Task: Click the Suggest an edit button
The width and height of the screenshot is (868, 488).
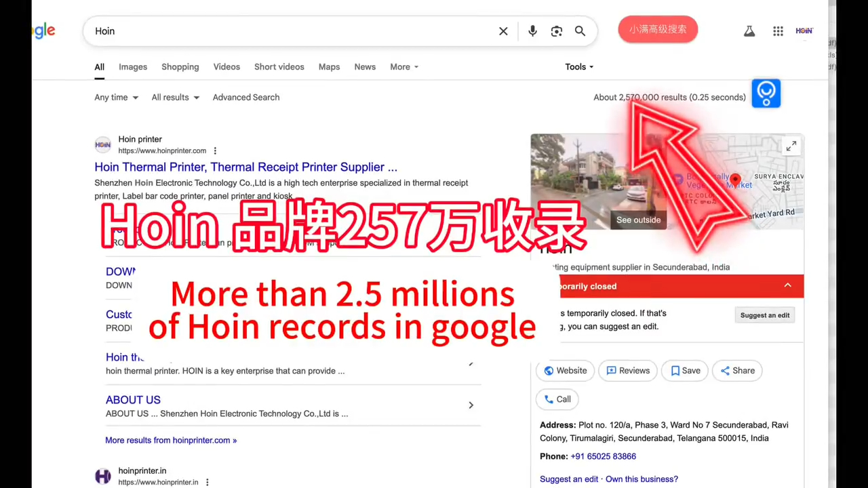Action: click(764, 315)
